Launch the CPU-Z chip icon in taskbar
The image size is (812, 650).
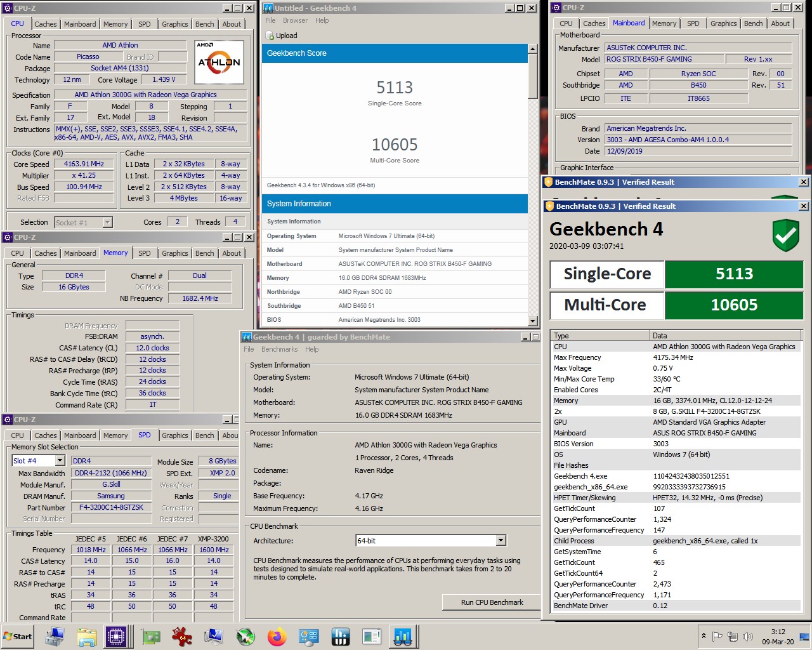click(x=117, y=636)
